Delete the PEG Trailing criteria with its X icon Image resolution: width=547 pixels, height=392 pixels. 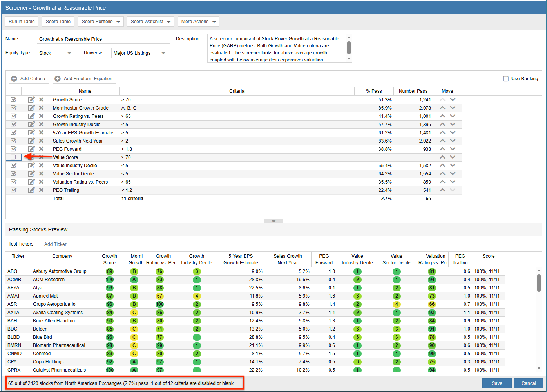41,190
